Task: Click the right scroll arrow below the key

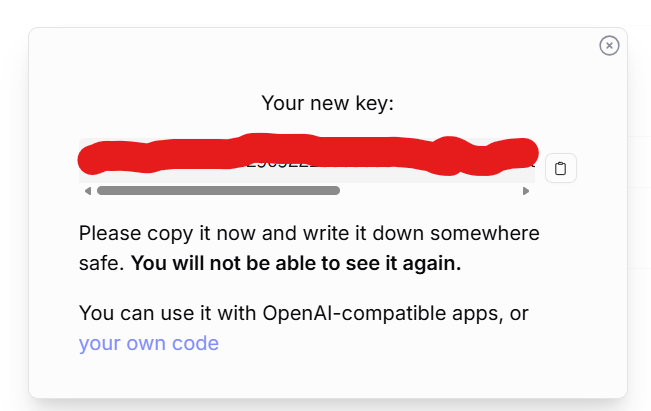Action: [527, 190]
